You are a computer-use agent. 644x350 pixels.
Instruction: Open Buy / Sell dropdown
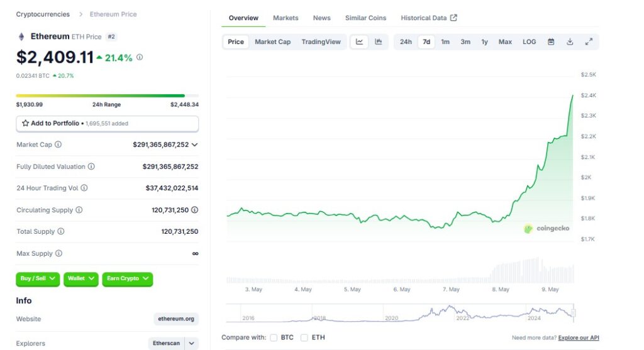click(38, 278)
